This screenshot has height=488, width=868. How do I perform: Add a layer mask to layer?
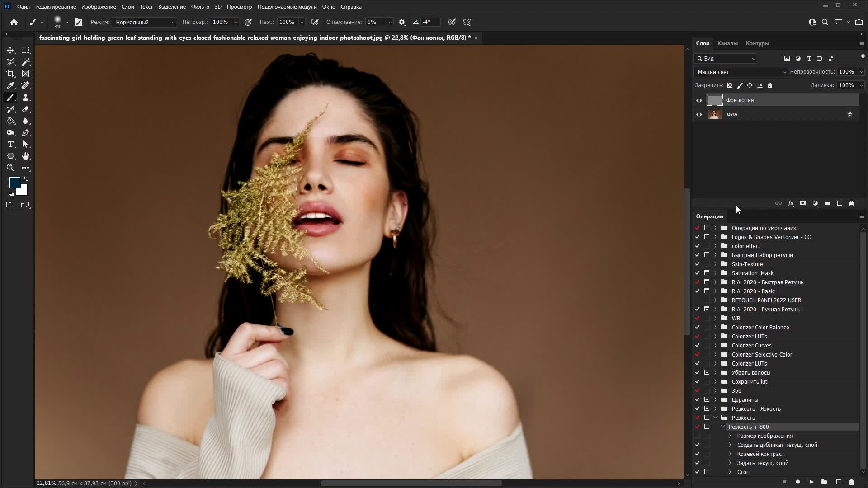tap(802, 203)
